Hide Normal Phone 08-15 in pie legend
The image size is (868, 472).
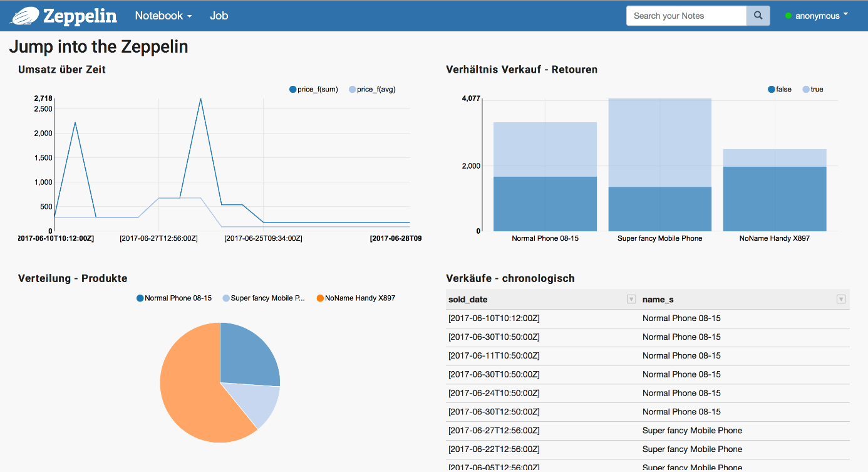174,298
